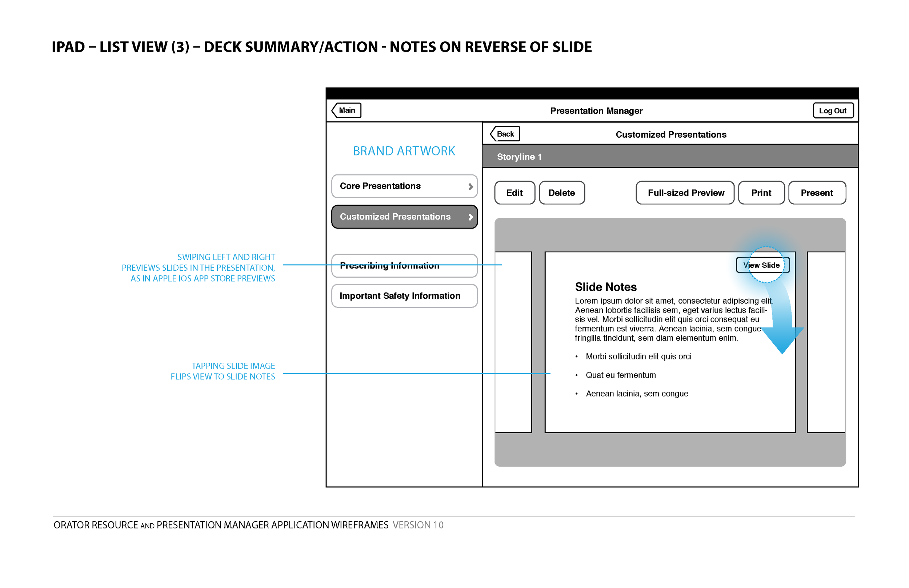Screen dimensions: 909x588
Task: Click the bullet 'Quat eu fermentum'
Action: [621, 375]
